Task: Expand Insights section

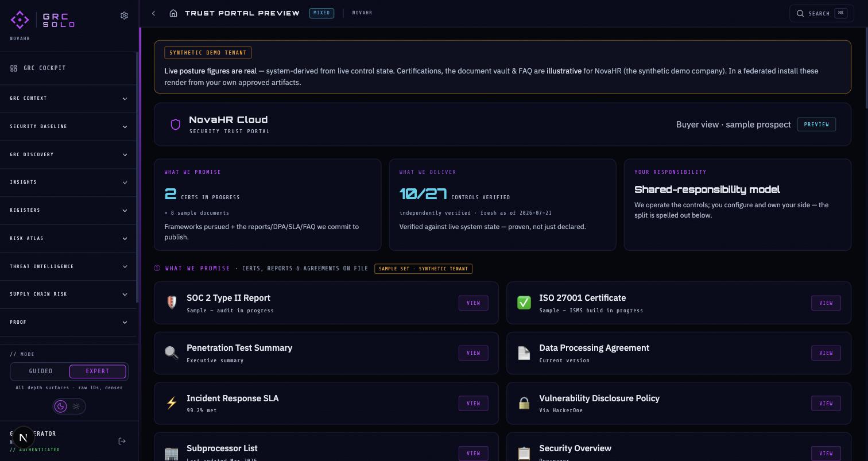Action: point(68,183)
